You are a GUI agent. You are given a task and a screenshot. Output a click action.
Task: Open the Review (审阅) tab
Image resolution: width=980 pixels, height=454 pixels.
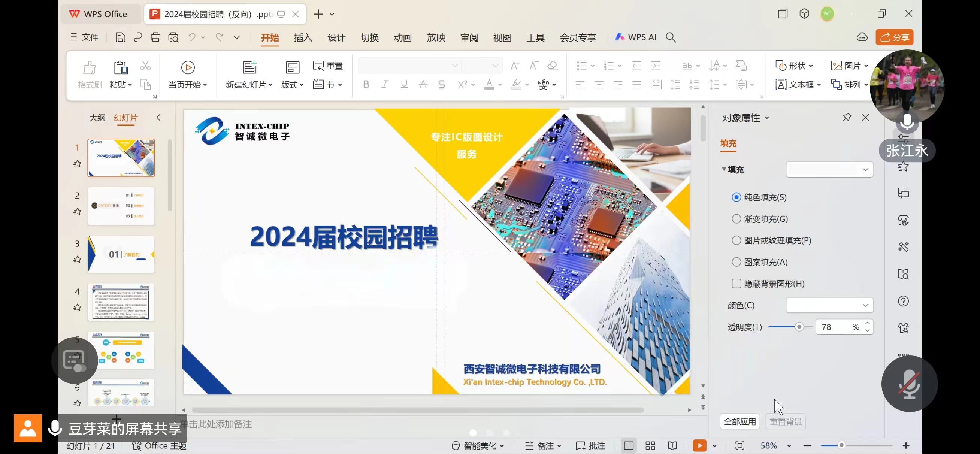469,37
